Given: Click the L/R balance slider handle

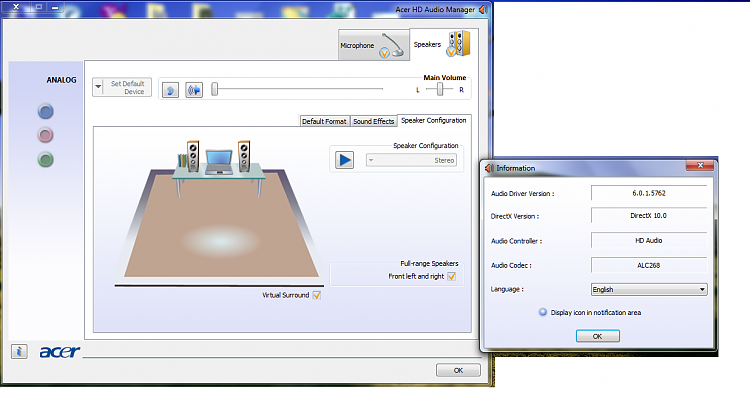Looking at the screenshot, I should click(x=440, y=89).
